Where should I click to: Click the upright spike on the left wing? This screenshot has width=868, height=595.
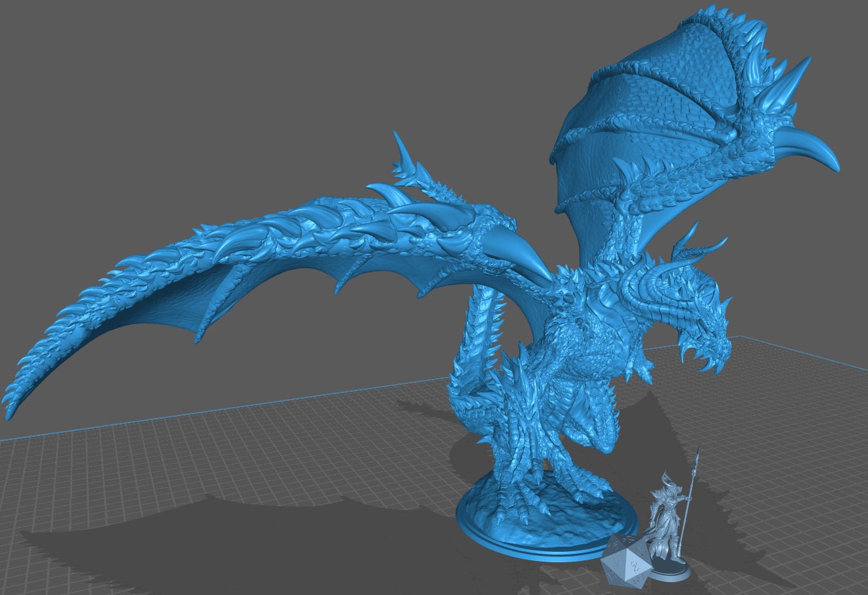[x=402, y=154]
